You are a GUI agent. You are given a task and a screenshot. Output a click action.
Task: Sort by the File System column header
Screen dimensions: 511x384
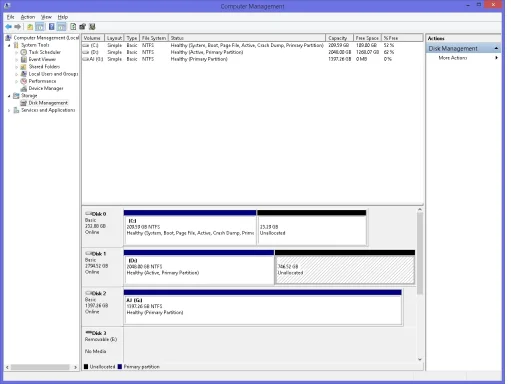click(154, 38)
